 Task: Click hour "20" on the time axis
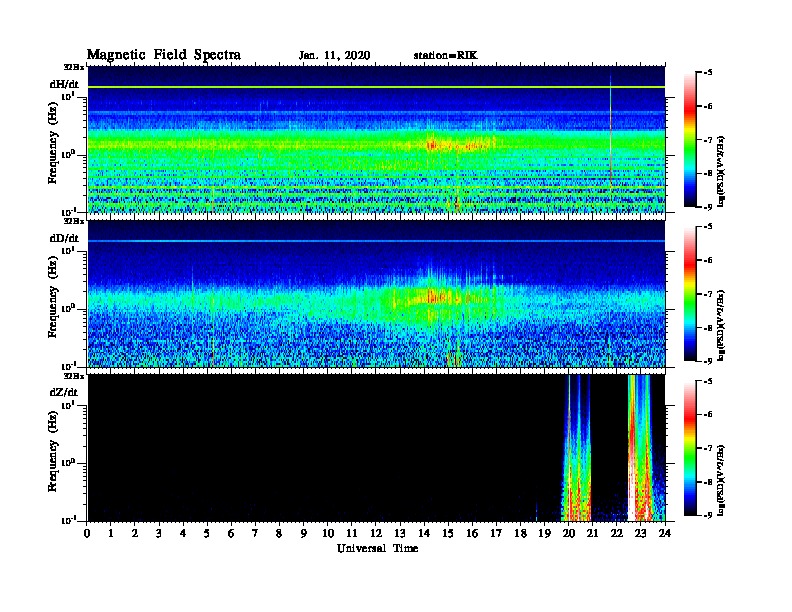[569, 534]
